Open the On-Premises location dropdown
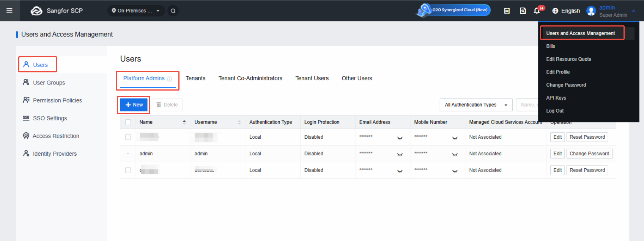Viewport: 644px width, 241px height. point(136,11)
